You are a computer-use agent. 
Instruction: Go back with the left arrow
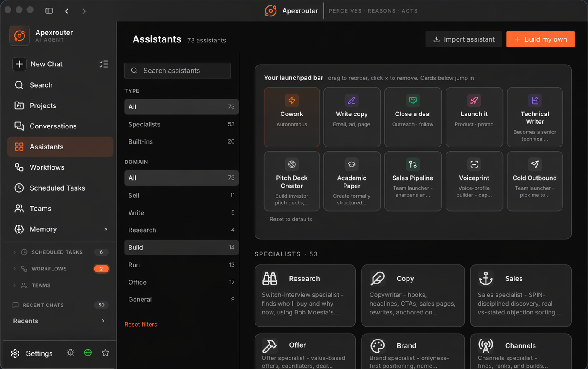(x=67, y=11)
